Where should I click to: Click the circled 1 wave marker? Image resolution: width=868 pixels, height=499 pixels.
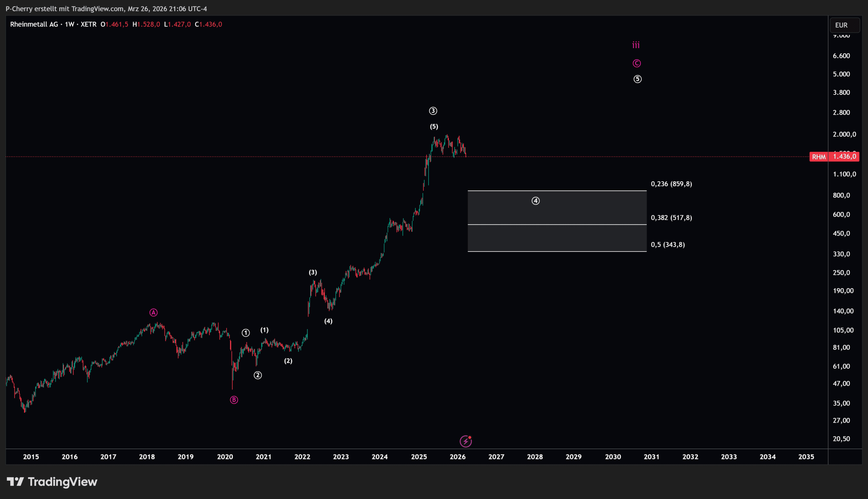[x=246, y=333]
